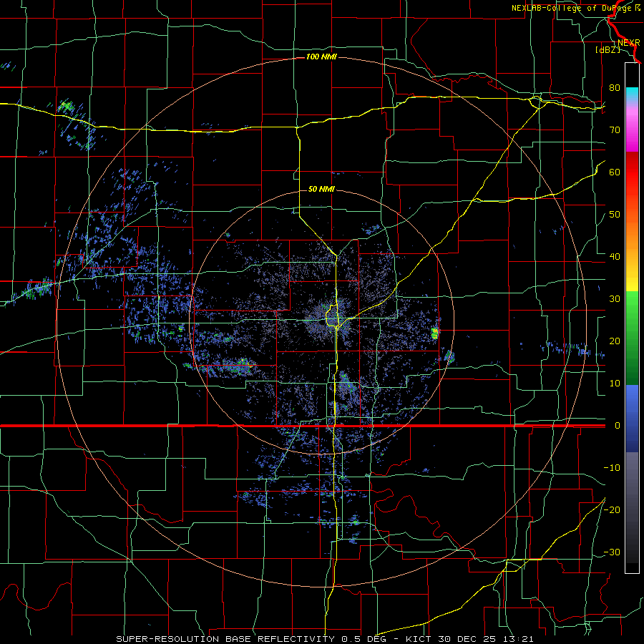Viewport: 644px width, 644px height.
Task: Click the 100 NMI range ring label
Action: (321, 57)
